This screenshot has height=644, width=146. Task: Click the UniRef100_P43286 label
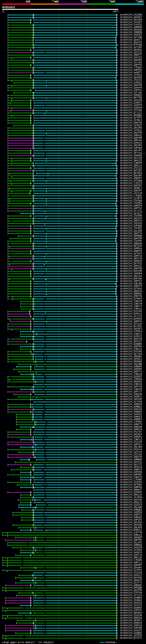coord(131,15)
